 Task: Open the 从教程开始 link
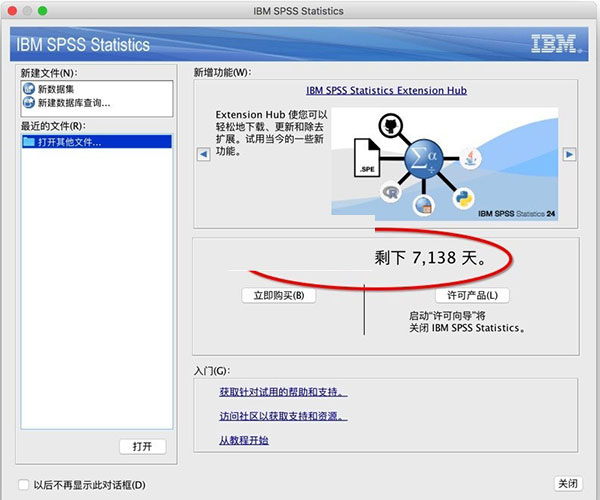244,440
